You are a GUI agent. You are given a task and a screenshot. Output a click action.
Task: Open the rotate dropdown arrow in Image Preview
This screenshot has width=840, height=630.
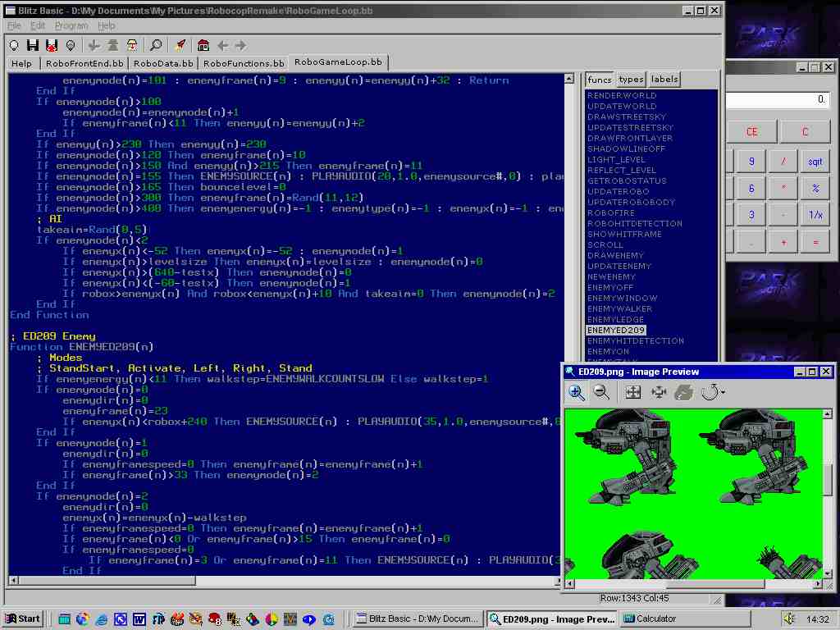click(x=723, y=393)
